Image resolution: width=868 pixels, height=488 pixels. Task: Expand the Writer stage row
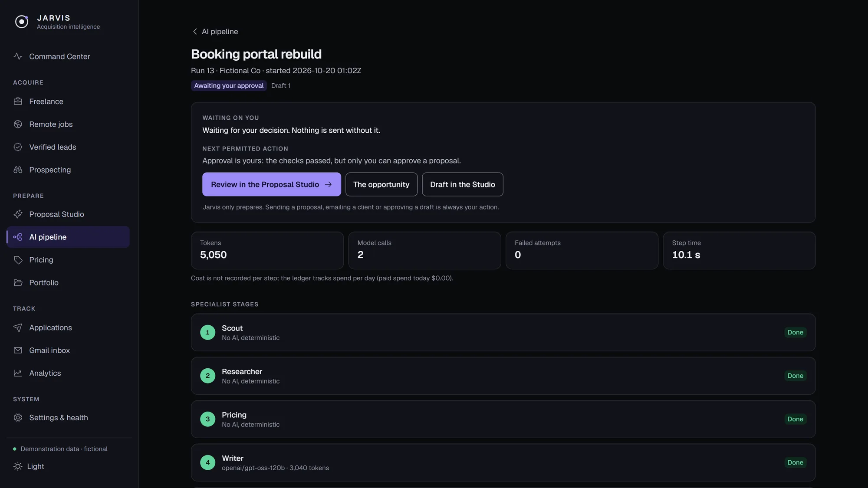(503, 462)
